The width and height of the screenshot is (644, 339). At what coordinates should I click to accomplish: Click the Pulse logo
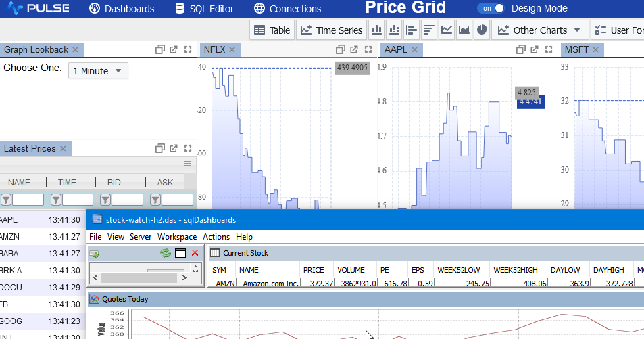39,8
